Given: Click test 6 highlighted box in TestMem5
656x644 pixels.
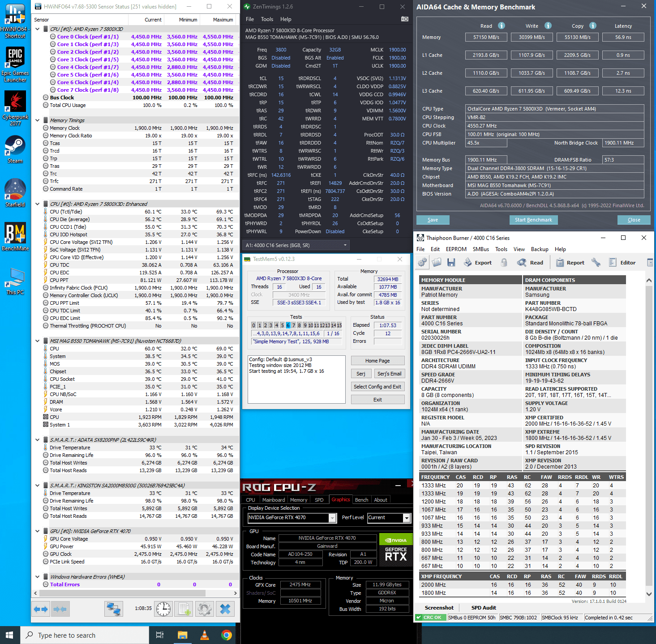Looking at the screenshot, I should pyautogui.click(x=288, y=325).
